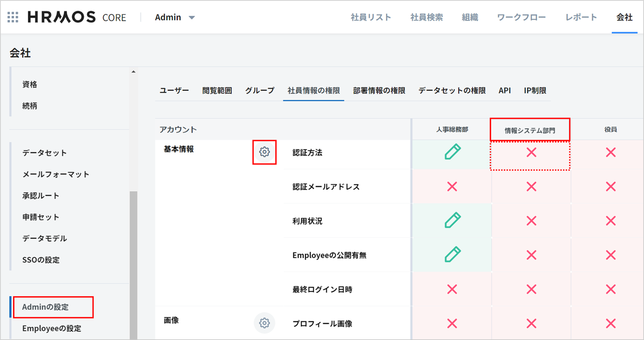Click pencil icon for 利用状況 under 人事総務部
644x340 pixels.
452,221
